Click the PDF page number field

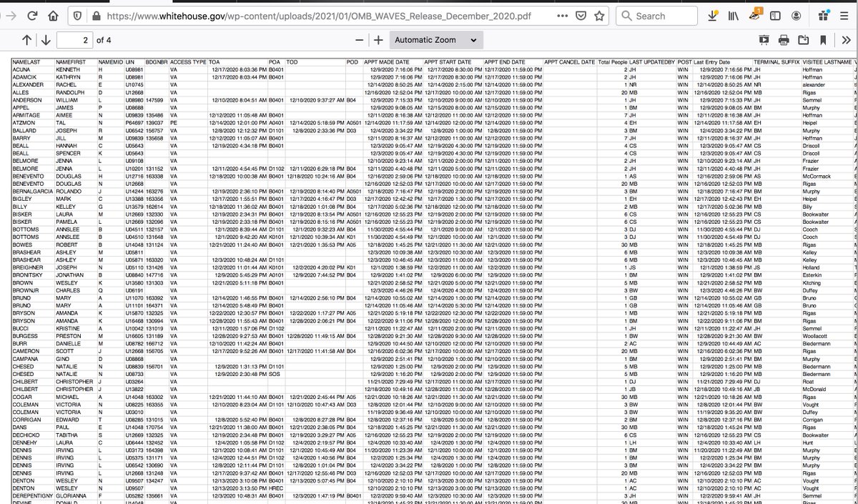click(x=75, y=40)
